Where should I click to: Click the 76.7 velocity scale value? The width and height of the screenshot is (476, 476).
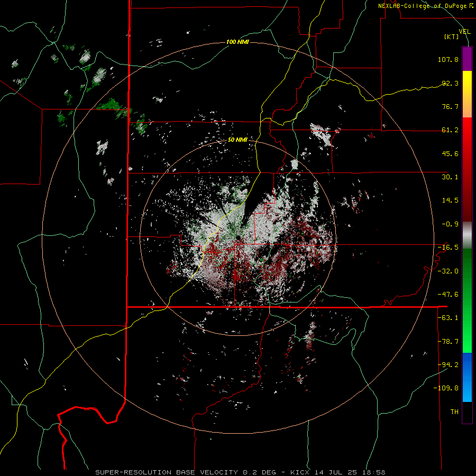450,106
